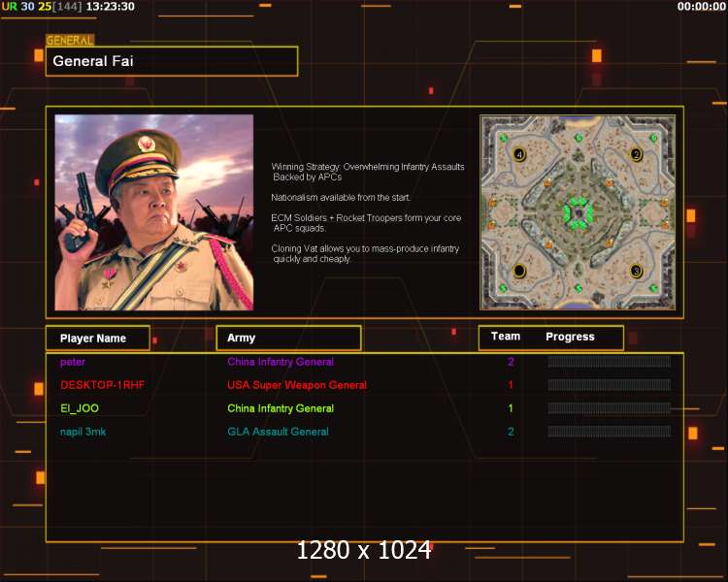Screen dimensions: 728x582
Task: Click the ECM Soldiers + Rocket Troopers line
Action: [366, 223]
